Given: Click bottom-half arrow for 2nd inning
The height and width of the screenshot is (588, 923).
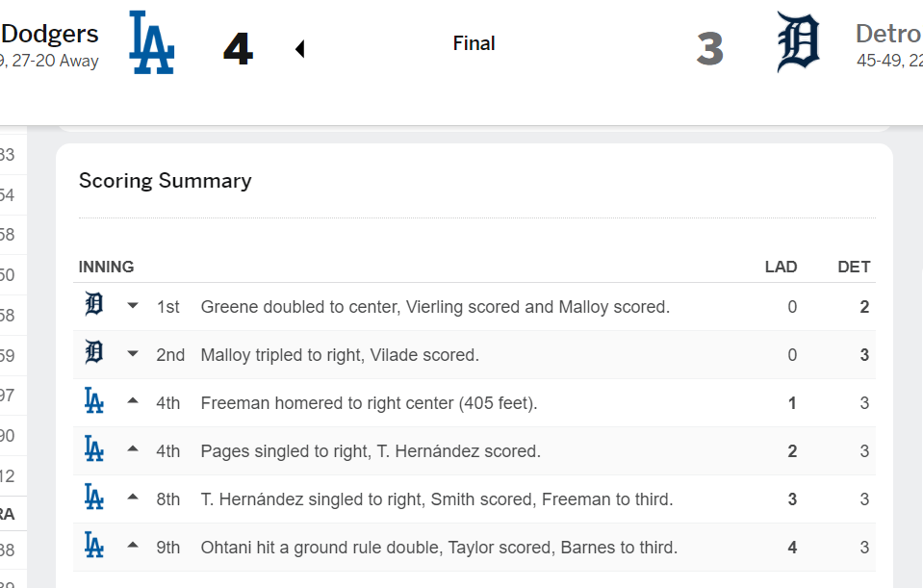Looking at the screenshot, I should pyautogui.click(x=133, y=354).
